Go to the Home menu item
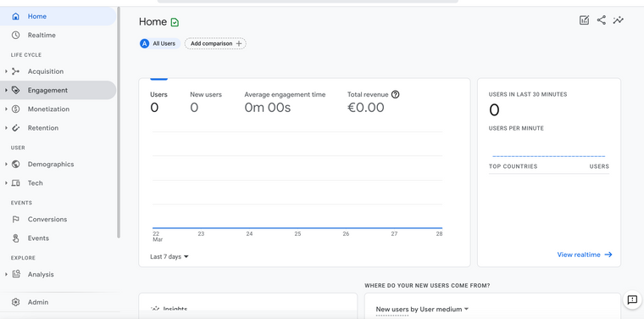The image size is (644, 319). click(58, 16)
